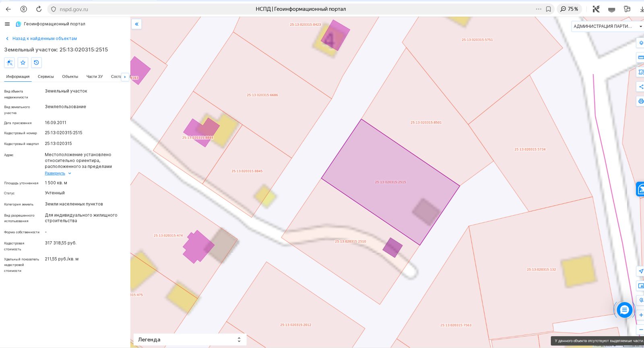Switch to the Части ЗУ tab

pos(95,77)
